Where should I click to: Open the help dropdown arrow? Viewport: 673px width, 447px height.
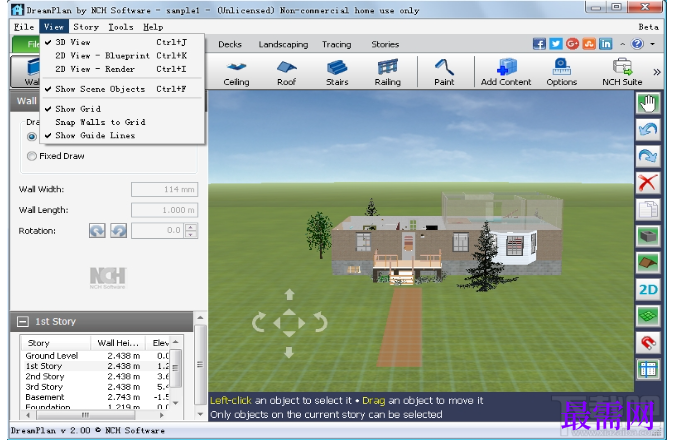[x=652, y=44]
